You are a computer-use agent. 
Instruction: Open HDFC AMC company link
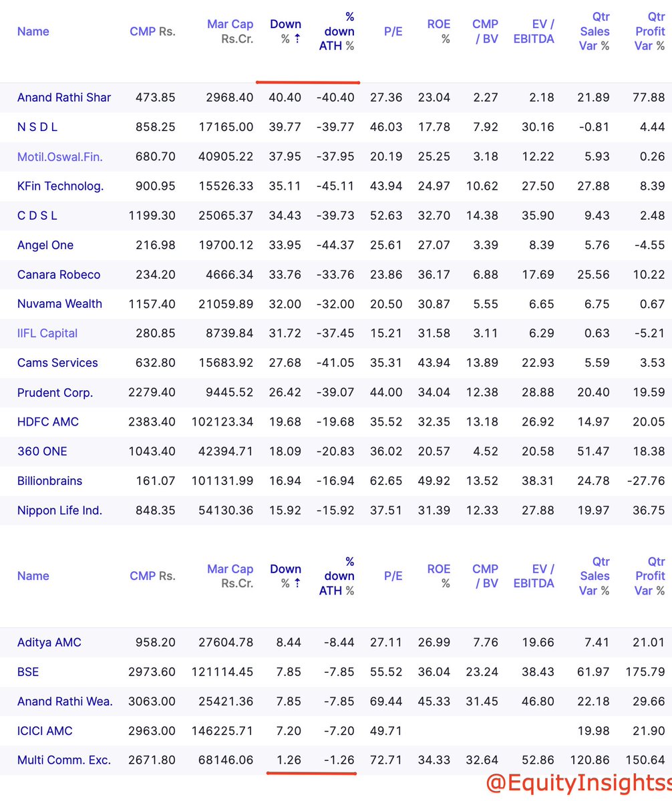pos(48,422)
